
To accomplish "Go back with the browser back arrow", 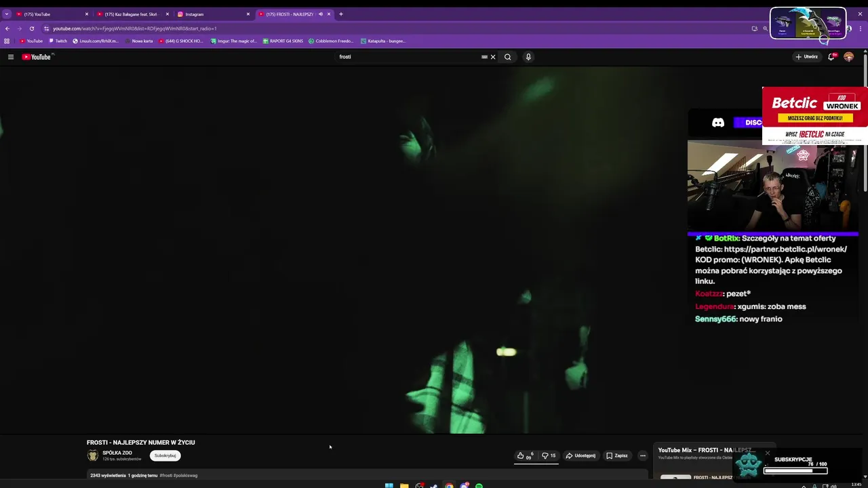I will click(x=7, y=28).
